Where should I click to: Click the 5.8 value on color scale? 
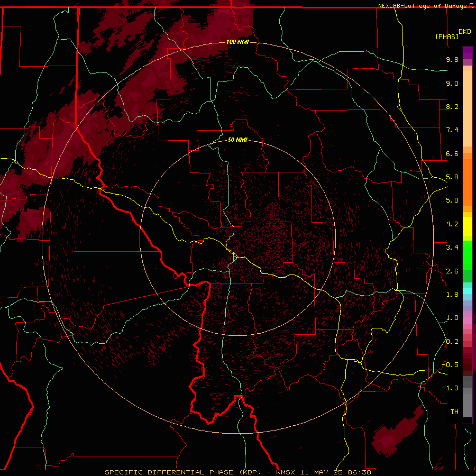point(452,177)
